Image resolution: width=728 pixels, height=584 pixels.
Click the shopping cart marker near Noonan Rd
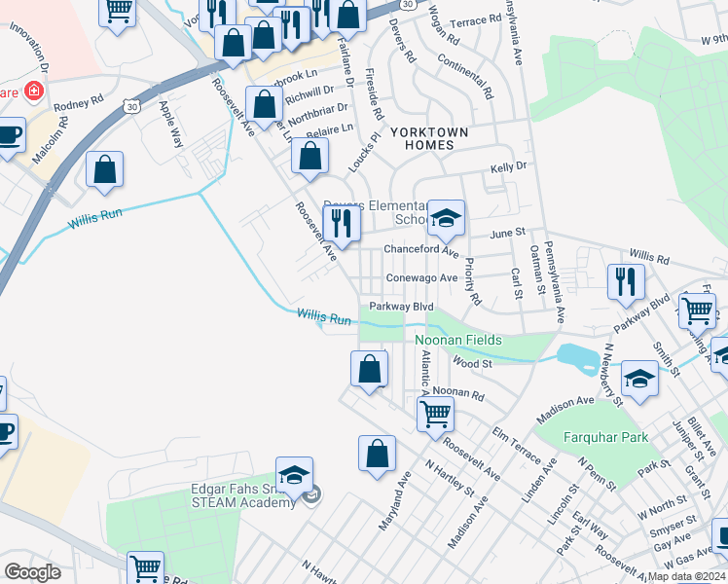[435, 416]
